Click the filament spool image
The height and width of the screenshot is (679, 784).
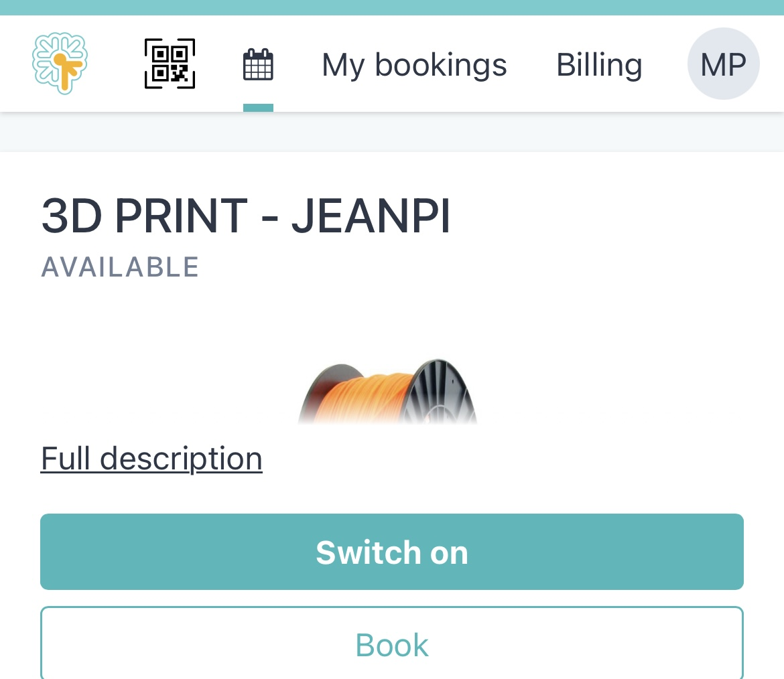click(x=388, y=391)
